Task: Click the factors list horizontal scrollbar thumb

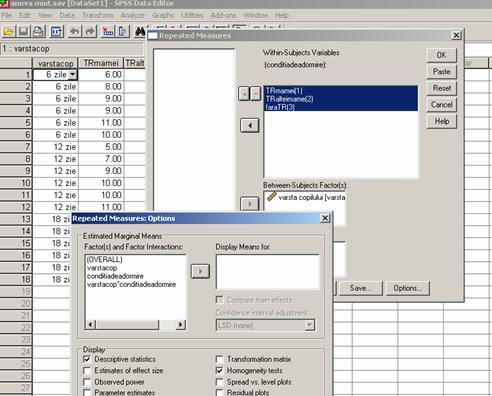Action: [x=127, y=324]
